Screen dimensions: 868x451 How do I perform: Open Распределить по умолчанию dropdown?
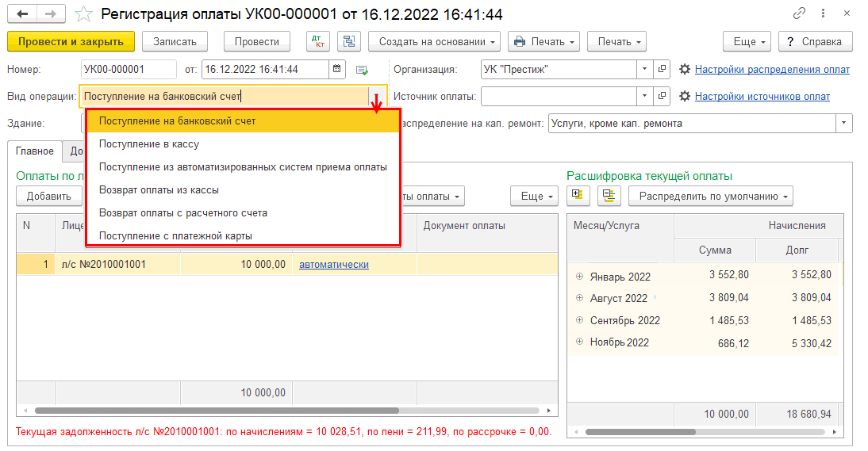(x=710, y=195)
